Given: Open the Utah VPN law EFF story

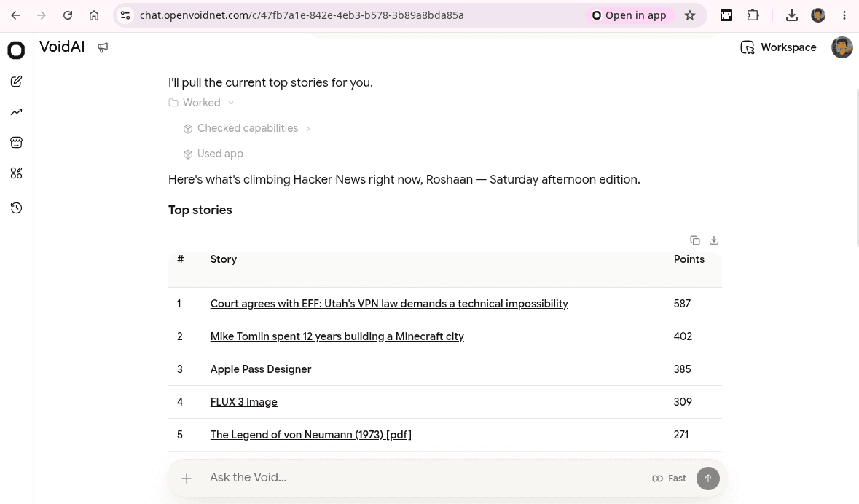Looking at the screenshot, I should (389, 304).
